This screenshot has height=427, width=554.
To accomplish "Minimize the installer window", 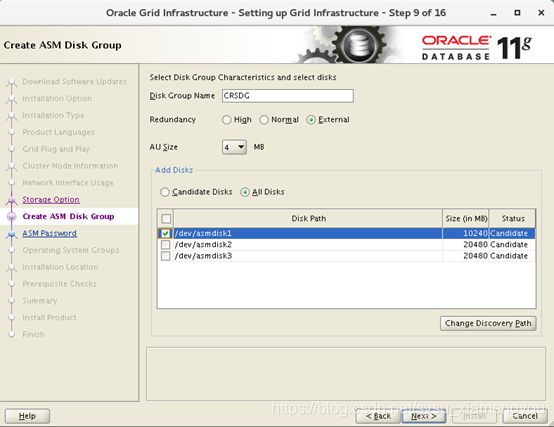I will click(494, 13).
